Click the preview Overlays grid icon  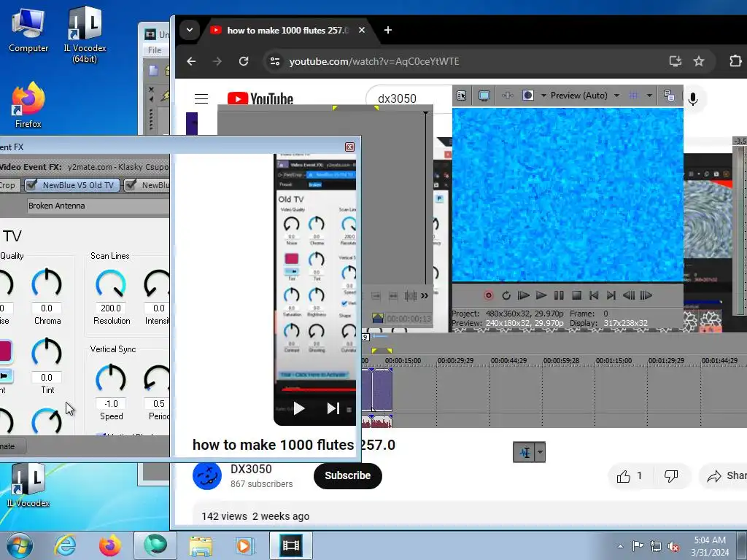click(634, 96)
